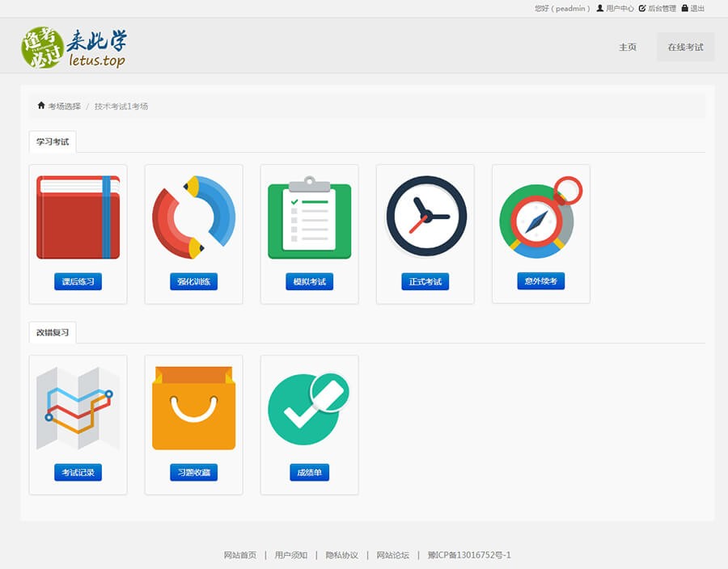The image size is (728, 569).
Task: Click the orange bag icon for 习题收藏
Action: 193,408
